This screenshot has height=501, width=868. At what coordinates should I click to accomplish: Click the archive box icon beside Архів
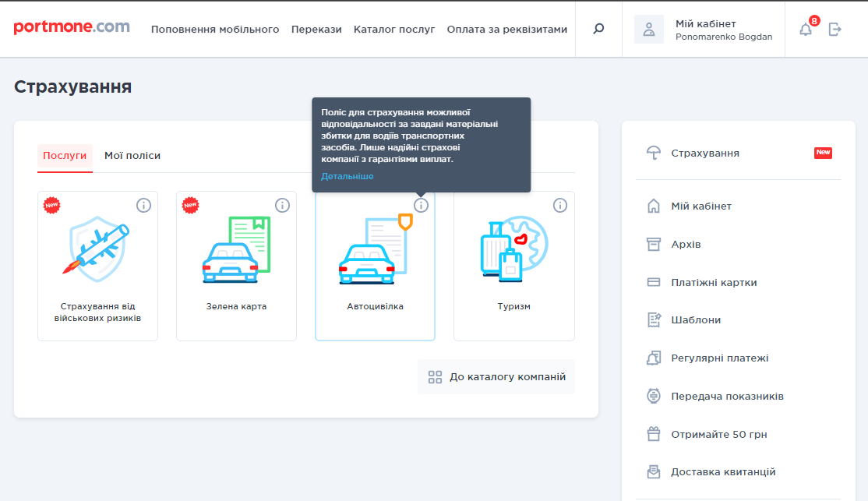coord(654,244)
